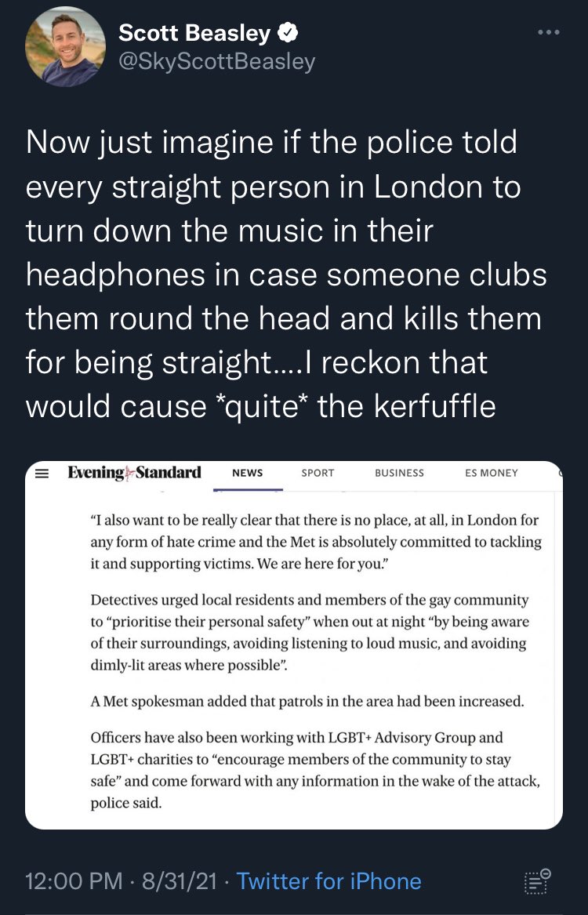Switch to the SPORT tab

coord(318,473)
